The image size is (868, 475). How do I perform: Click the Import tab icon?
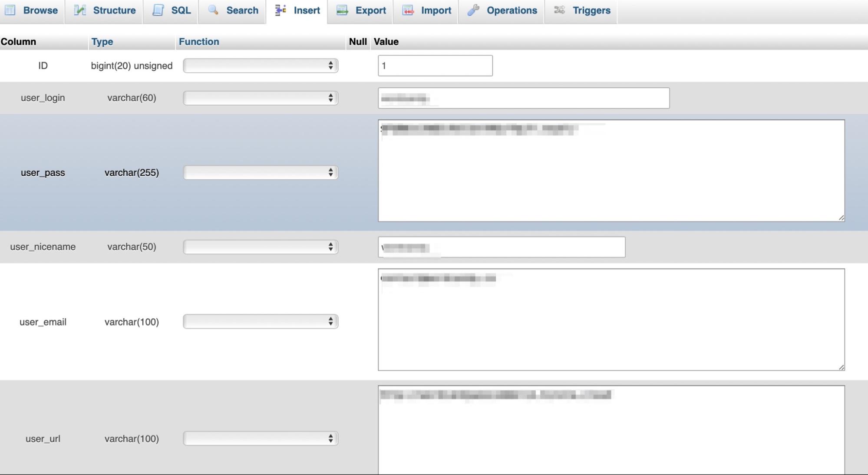[x=408, y=10]
